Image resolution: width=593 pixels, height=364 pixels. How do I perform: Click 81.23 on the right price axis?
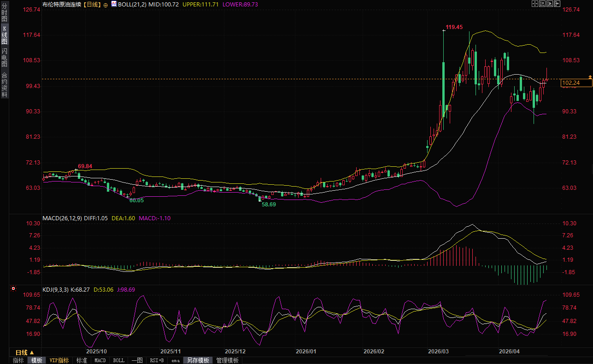coord(570,137)
